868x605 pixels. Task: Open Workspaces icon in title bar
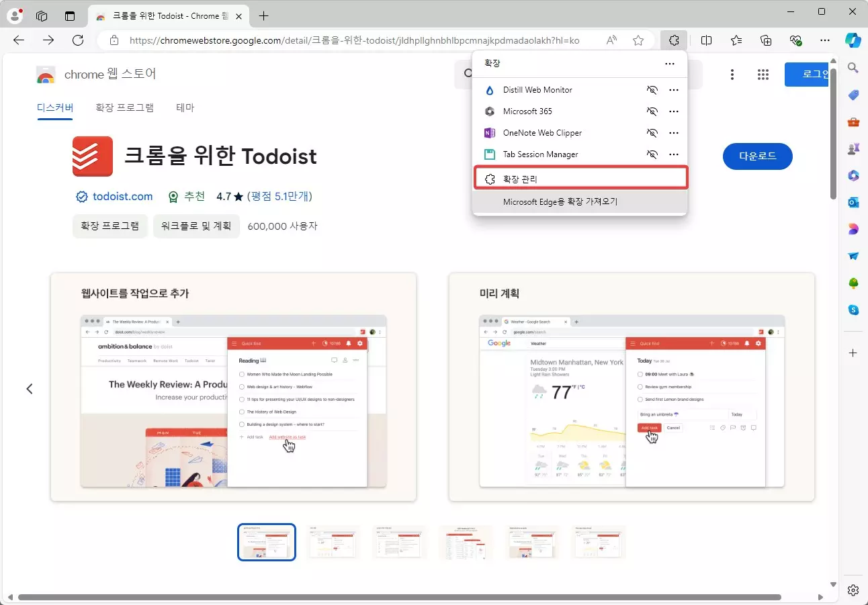(x=42, y=15)
